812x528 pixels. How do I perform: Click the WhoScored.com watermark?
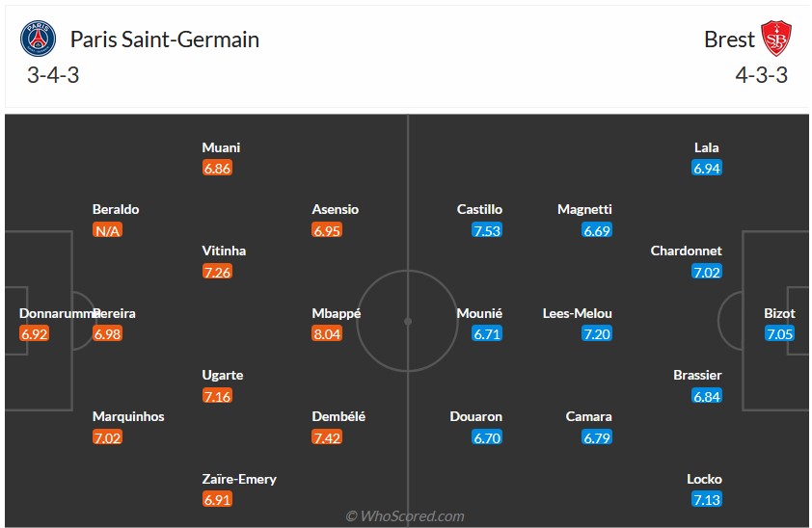[x=405, y=516]
